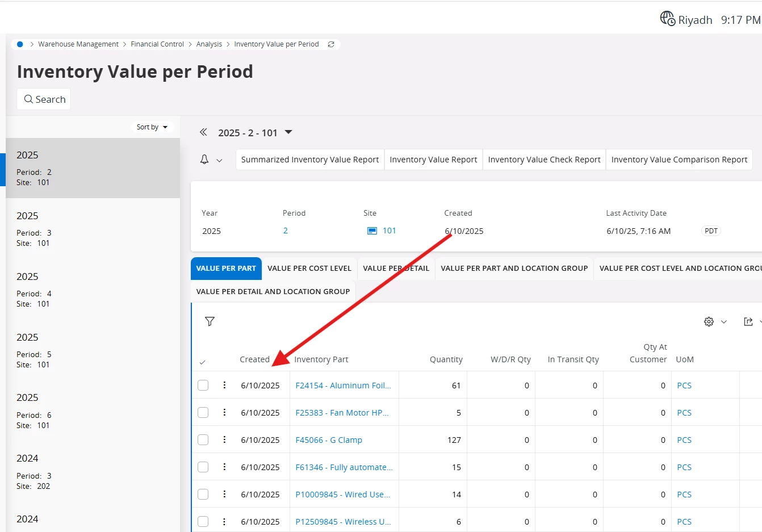Expand the gear settings dropdown arrow
Viewport: 762px width, 532px height.
[724, 322]
